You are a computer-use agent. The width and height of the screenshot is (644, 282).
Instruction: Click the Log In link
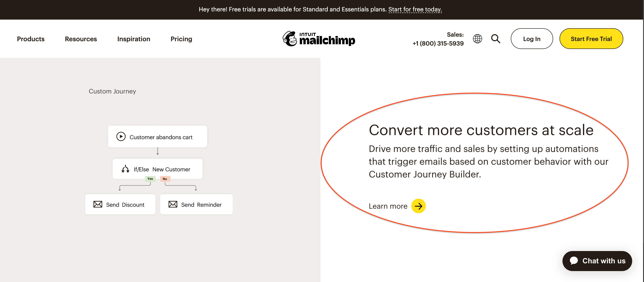[x=531, y=39]
